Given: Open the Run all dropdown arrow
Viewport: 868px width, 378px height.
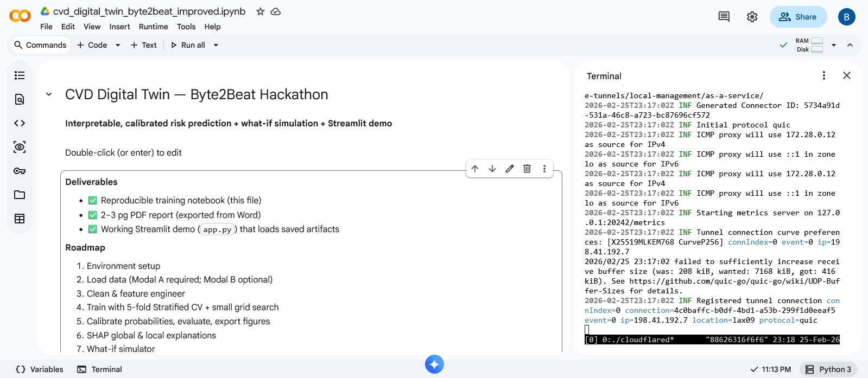Looking at the screenshot, I should click(216, 45).
